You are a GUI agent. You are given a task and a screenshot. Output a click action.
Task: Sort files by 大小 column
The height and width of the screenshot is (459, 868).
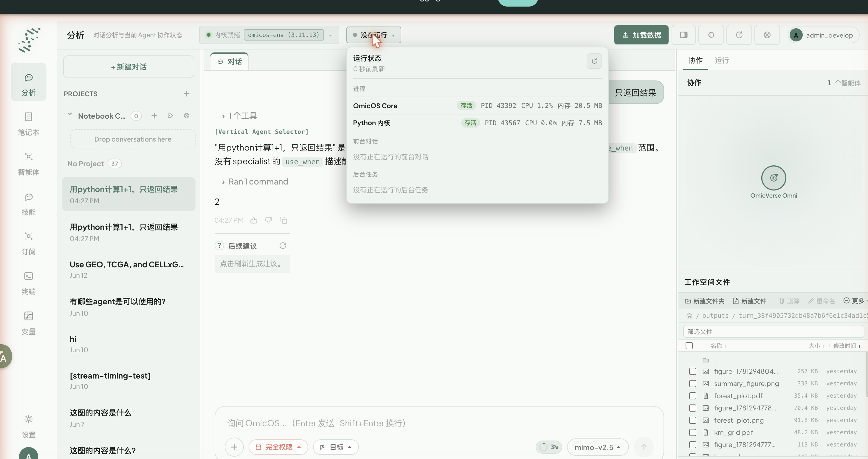[x=816, y=346]
